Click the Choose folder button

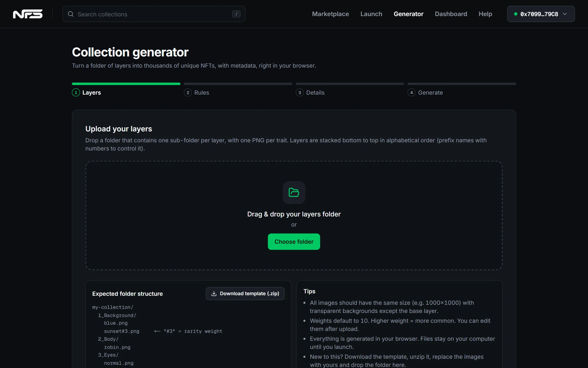[x=294, y=242]
